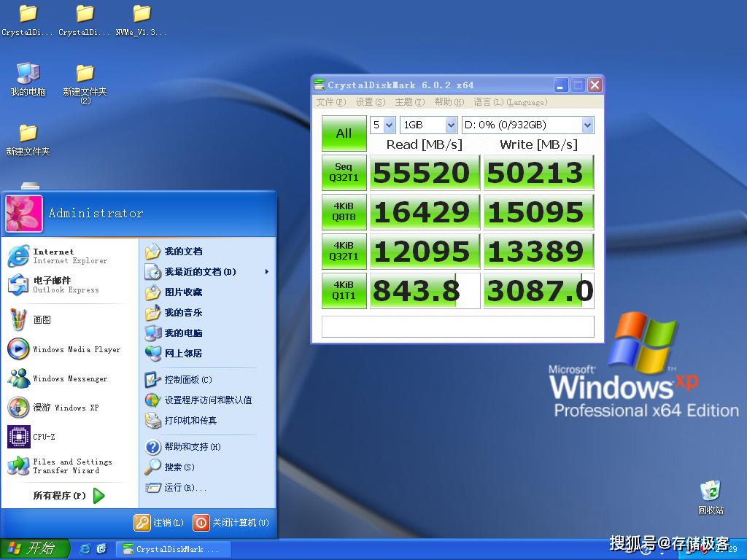Open 帮助和支持(H) in Start menu
This screenshot has width=747, height=560.
[x=207, y=447]
